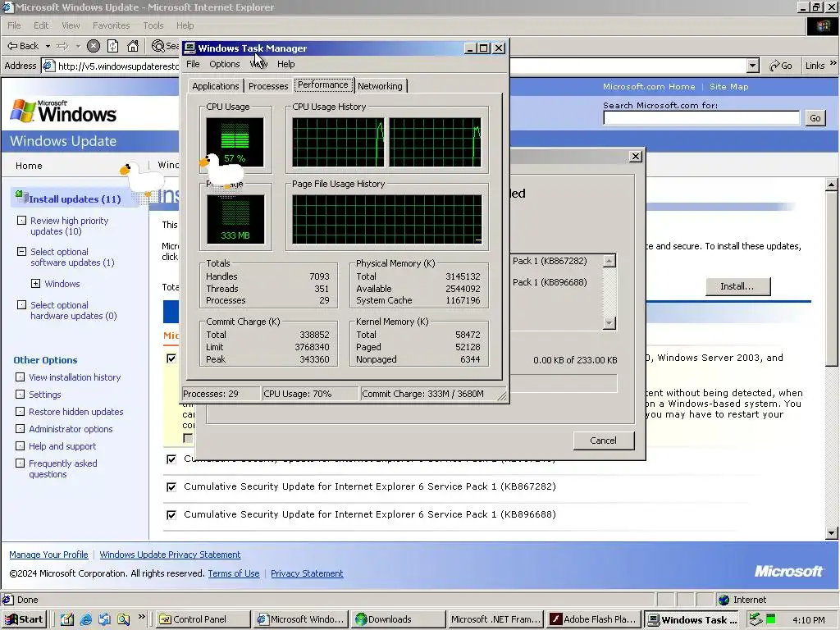
Task: Open Restore hidden updates
Action: click(x=76, y=412)
